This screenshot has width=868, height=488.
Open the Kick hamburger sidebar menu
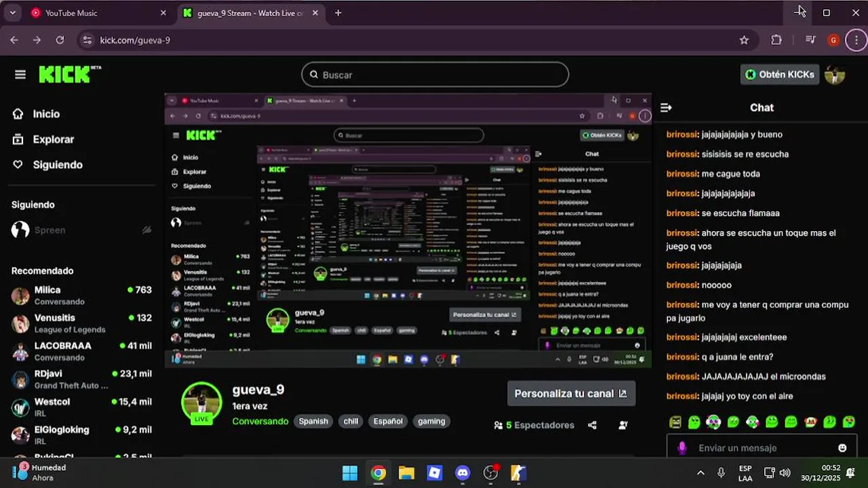point(20,75)
